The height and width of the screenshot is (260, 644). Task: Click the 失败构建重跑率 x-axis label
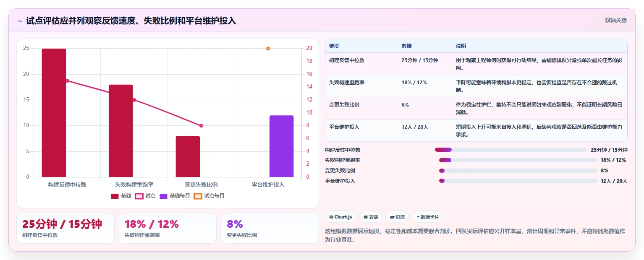coord(134,185)
